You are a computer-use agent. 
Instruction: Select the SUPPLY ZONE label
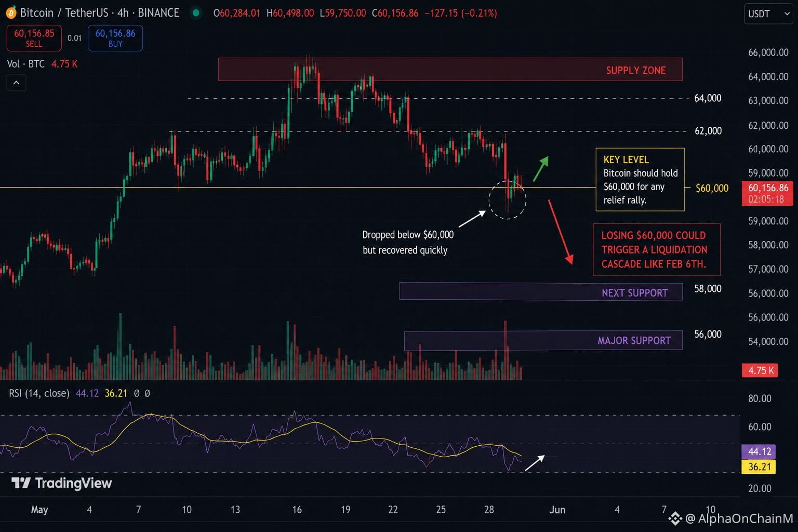[x=636, y=70]
